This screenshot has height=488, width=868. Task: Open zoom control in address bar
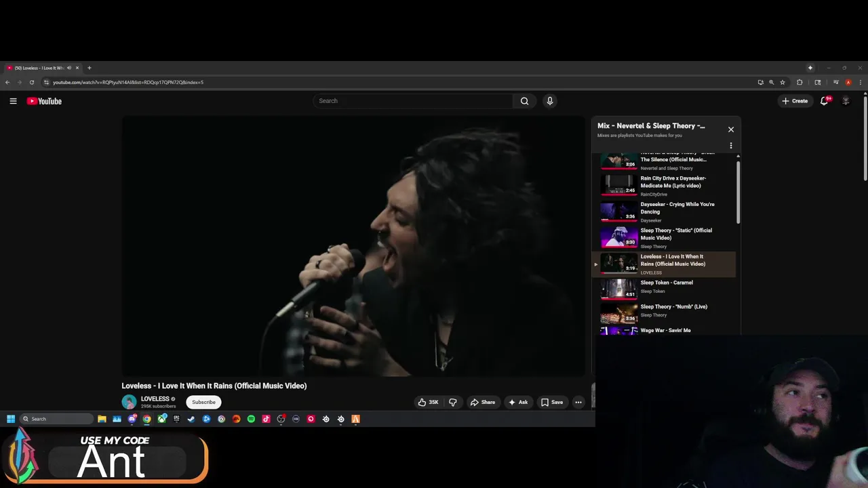point(771,82)
